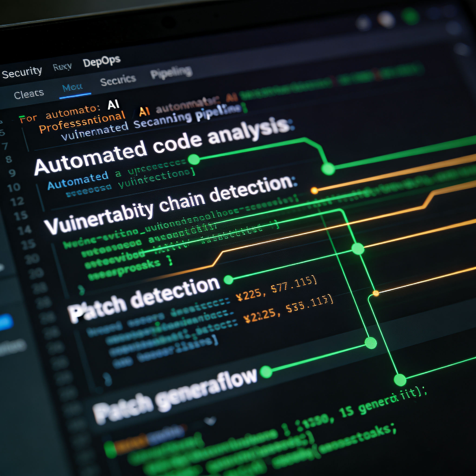Switch to the Rexy tab

(62, 66)
